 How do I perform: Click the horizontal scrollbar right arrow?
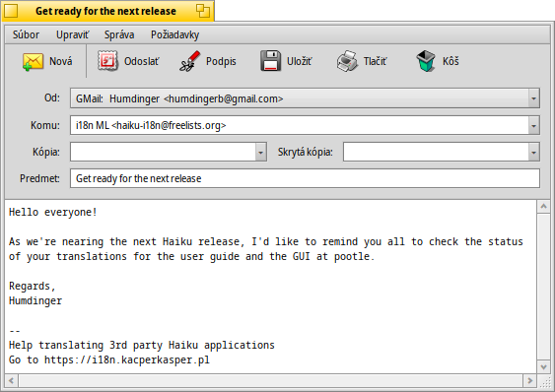(530, 381)
